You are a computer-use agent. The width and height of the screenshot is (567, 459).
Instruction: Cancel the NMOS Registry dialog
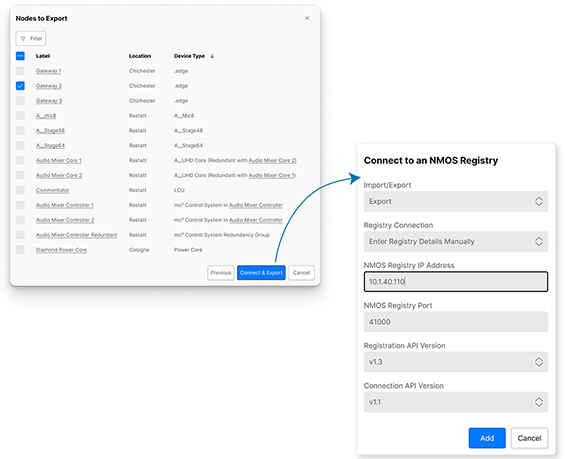(x=529, y=438)
